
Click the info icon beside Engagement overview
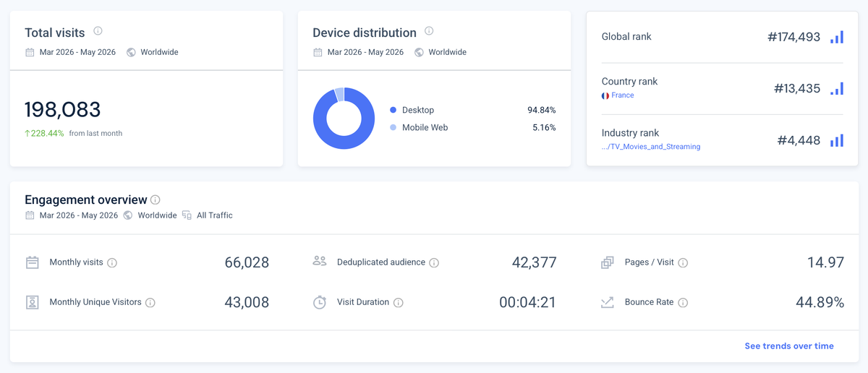[156, 200]
